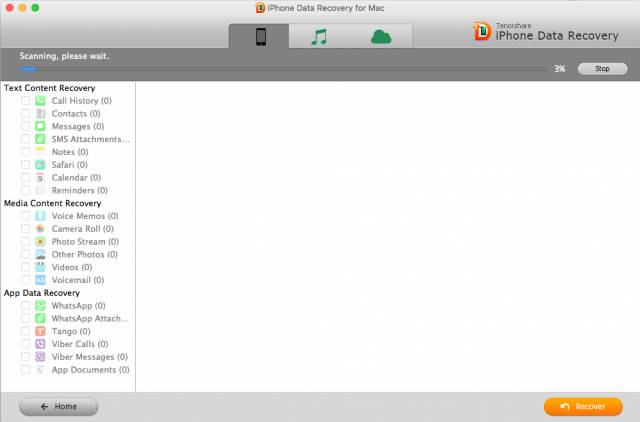Click the Photo Stream icon
Viewport: 640px width, 422px height.
pos(40,242)
